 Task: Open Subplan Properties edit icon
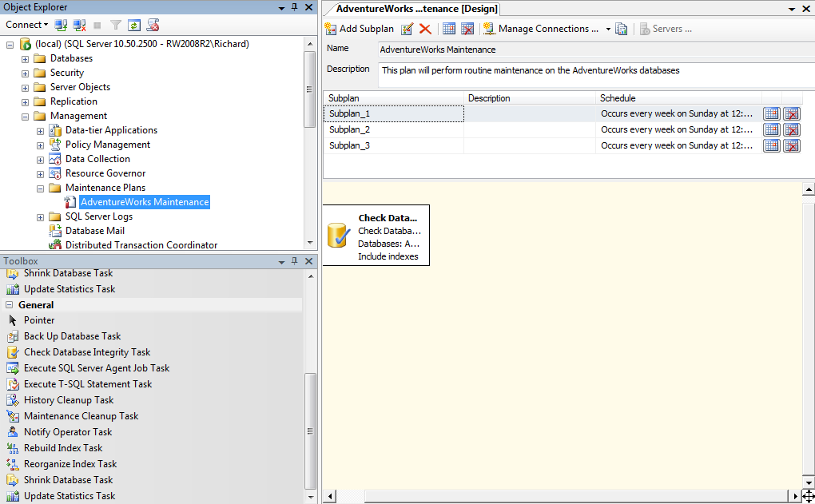(407, 29)
